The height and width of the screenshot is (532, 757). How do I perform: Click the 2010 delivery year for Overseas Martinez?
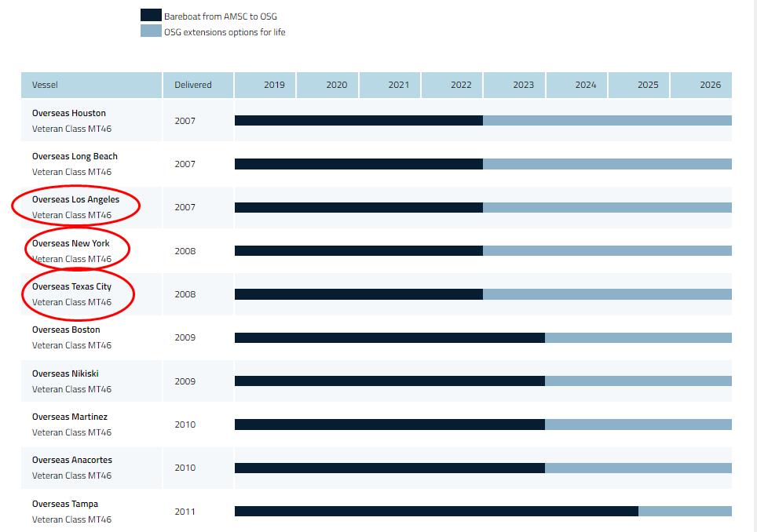185,425
